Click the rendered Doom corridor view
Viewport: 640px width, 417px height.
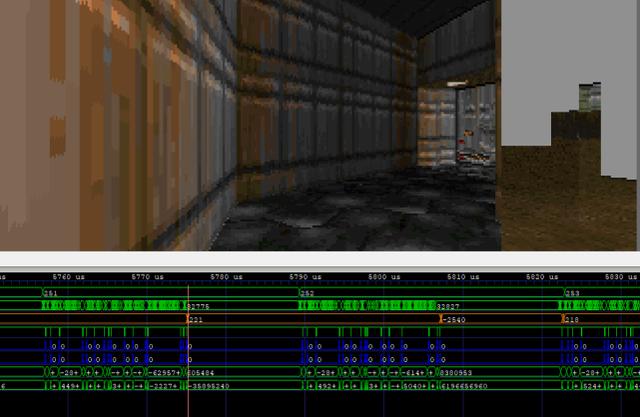(x=249, y=125)
